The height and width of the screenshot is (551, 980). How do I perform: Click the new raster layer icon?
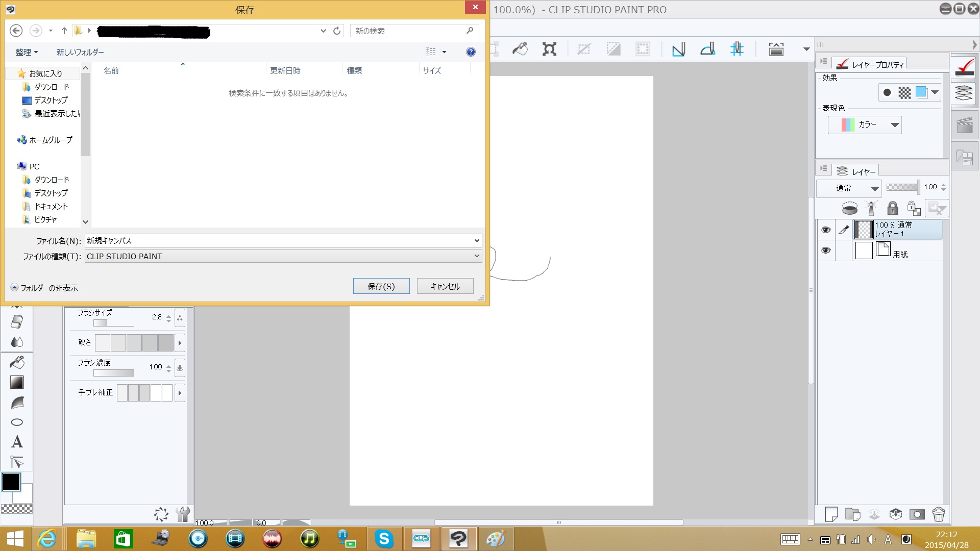click(831, 514)
